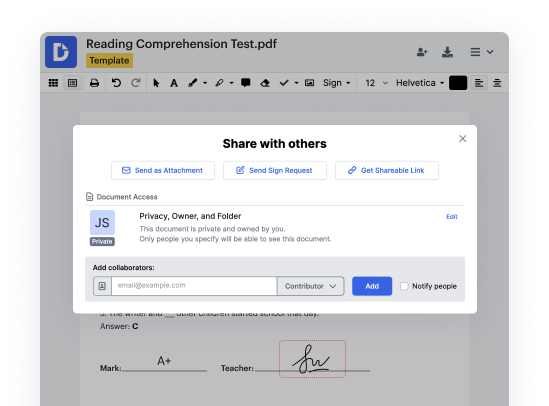Viewport: 549px width, 406px height.
Task: Click Get Shareable Link button
Action: pos(387,170)
